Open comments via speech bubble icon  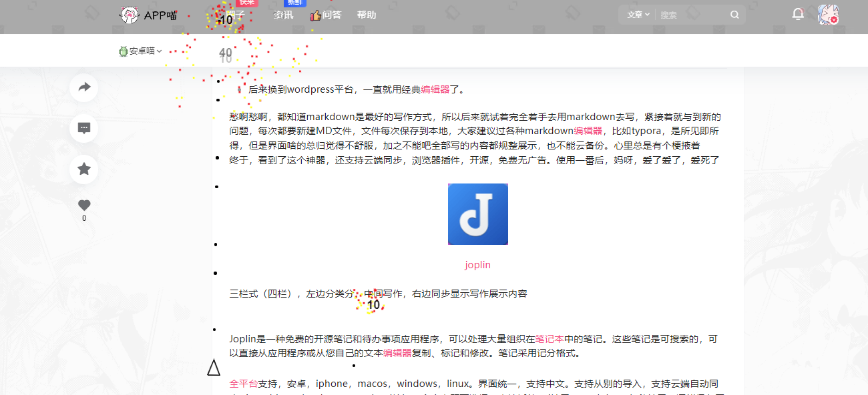click(84, 128)
